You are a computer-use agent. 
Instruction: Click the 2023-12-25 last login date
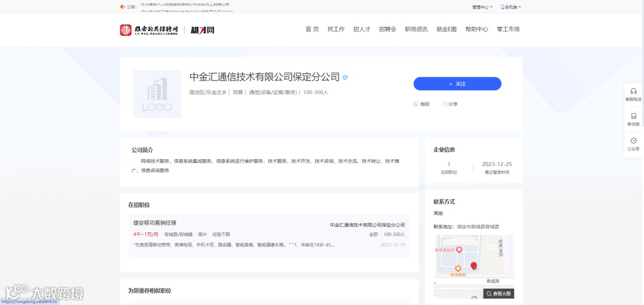click(x=497, y=164)
